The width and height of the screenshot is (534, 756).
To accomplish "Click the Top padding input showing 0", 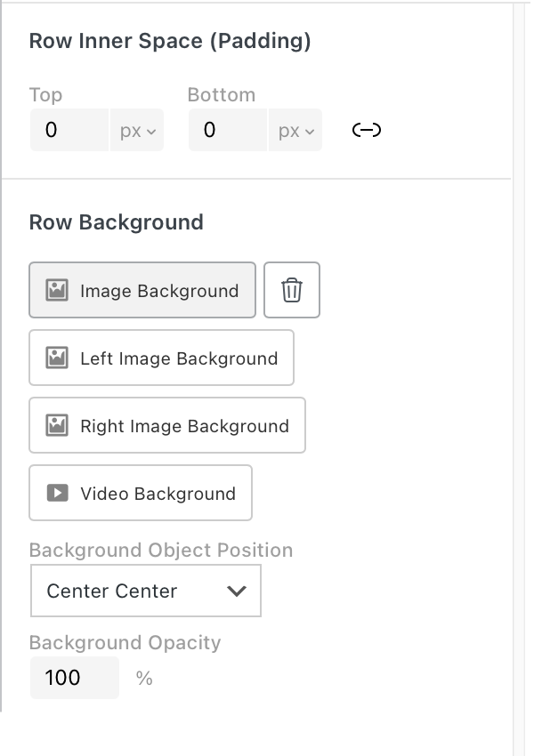I will coord(69,130).
